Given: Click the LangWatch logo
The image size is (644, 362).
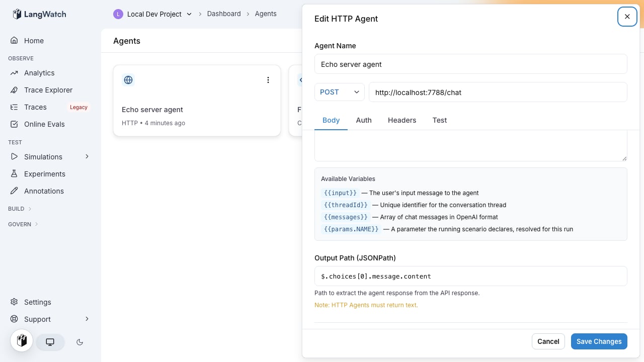Looking at the screenshot, I should pyautogui.click(x=39, y=14).
